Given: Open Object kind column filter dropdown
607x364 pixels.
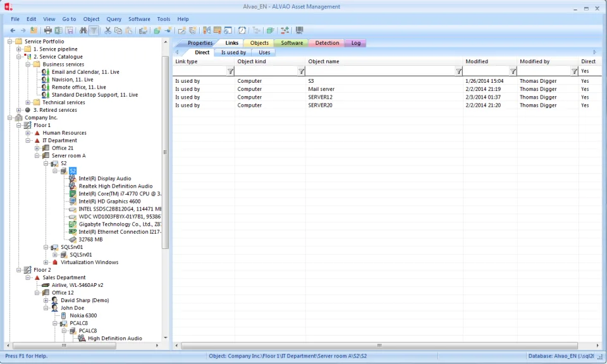Looking at the screenshot, I should 301,71.
